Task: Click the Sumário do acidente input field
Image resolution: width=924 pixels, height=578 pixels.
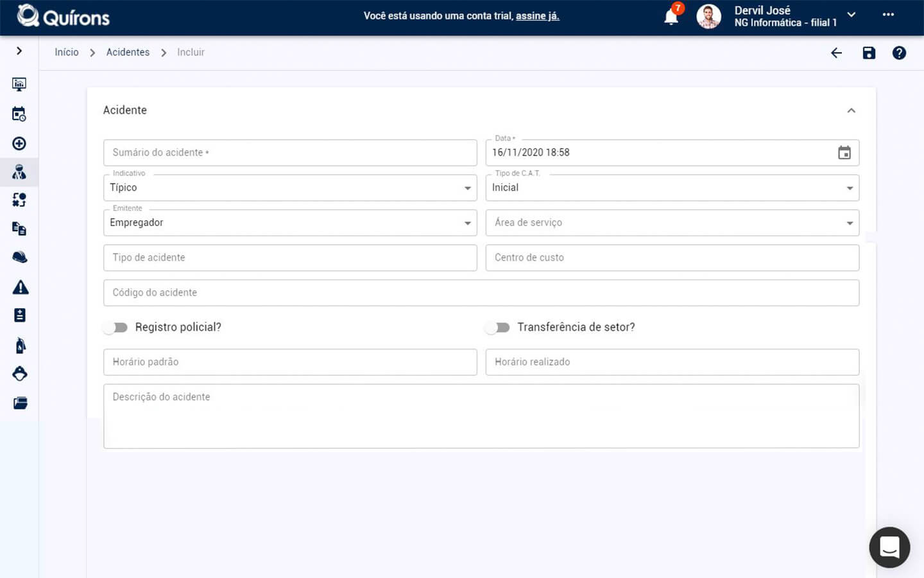Action: 290,153
